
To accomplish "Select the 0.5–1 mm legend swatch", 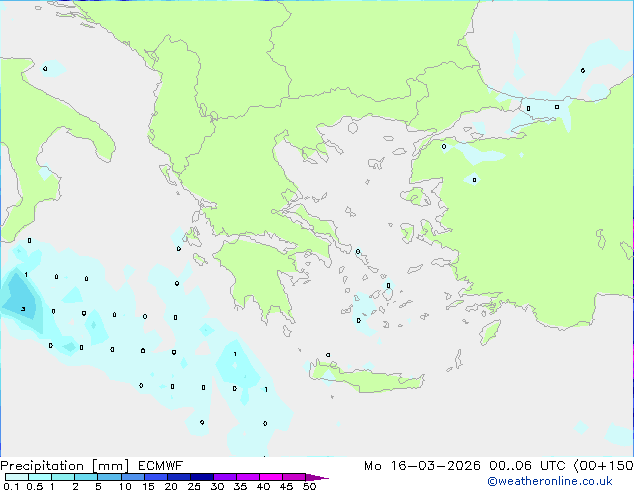I will tap(40, 477).
